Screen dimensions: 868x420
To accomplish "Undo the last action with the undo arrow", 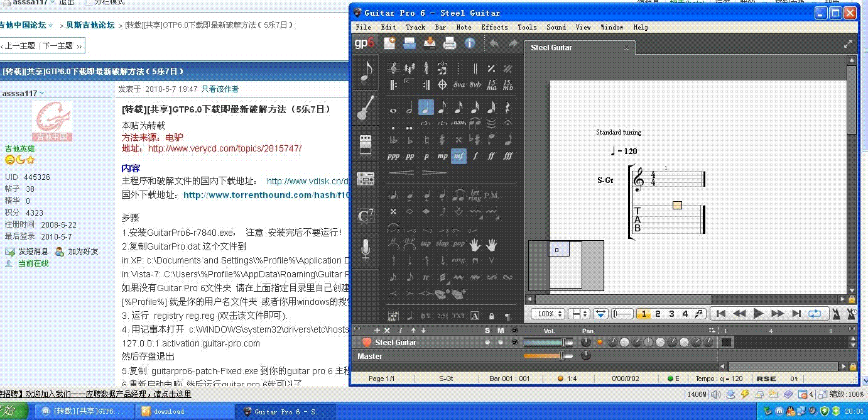I will (494, 43).
